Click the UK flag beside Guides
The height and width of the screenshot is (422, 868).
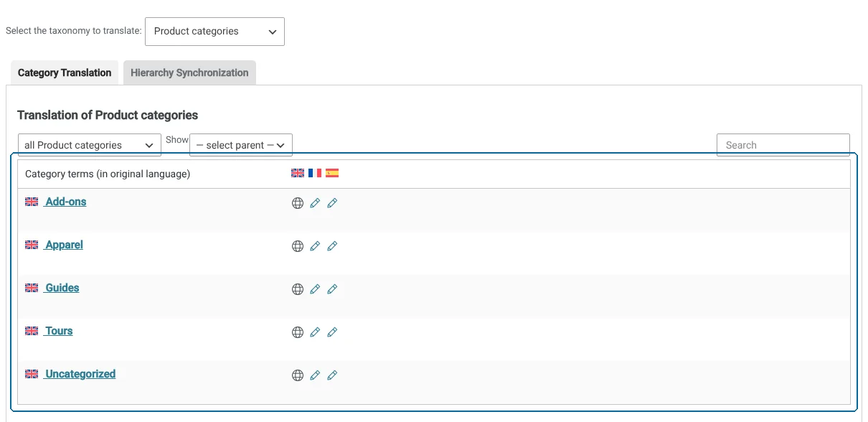tap(32, 288)
